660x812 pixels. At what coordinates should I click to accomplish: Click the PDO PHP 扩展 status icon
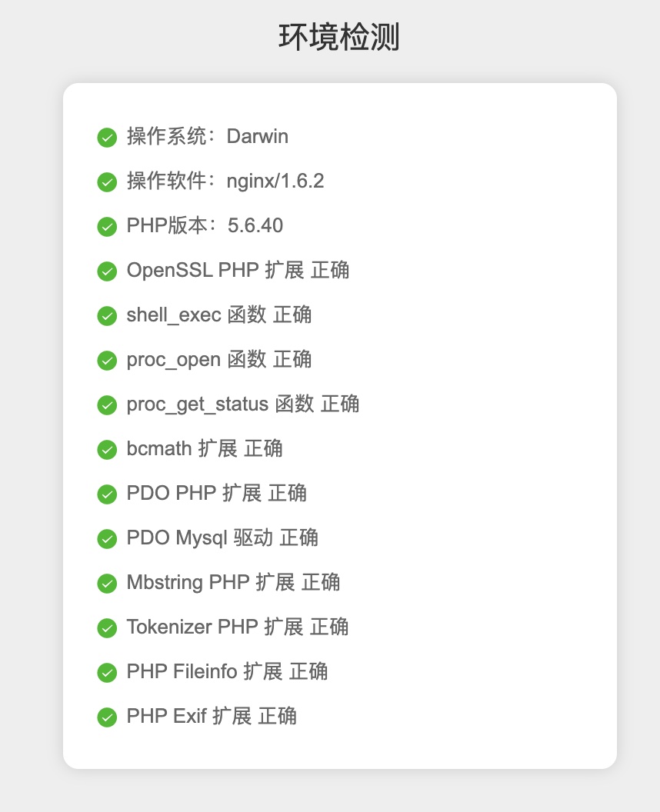click(x=107, y=494)
